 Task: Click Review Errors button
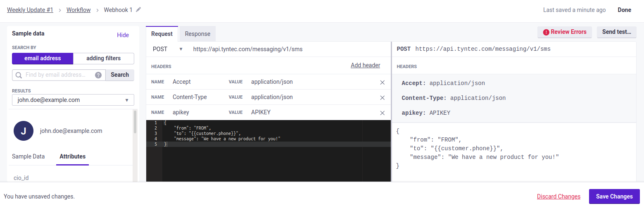[x=565, y=32]
